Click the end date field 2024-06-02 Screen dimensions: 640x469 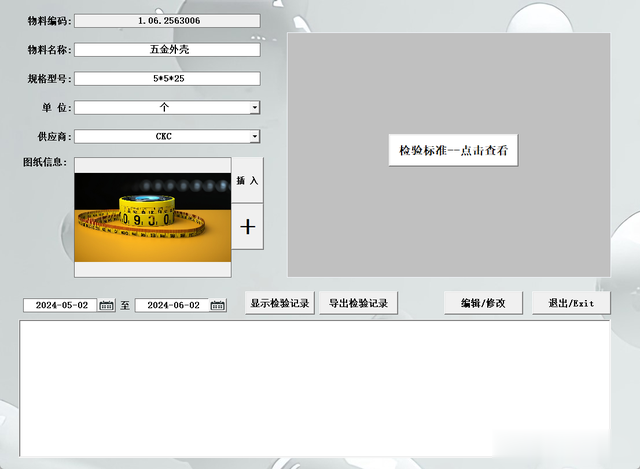[x=172, y=305]
